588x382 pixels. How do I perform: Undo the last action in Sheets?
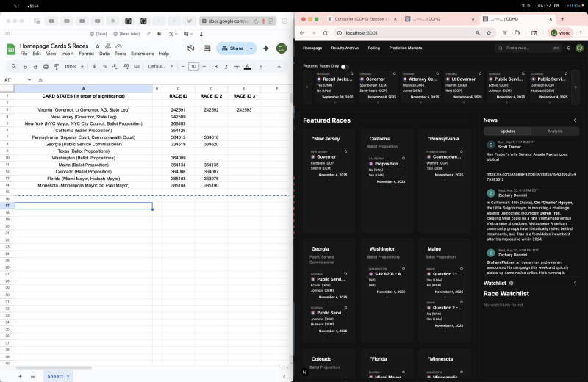coord(25,67)
